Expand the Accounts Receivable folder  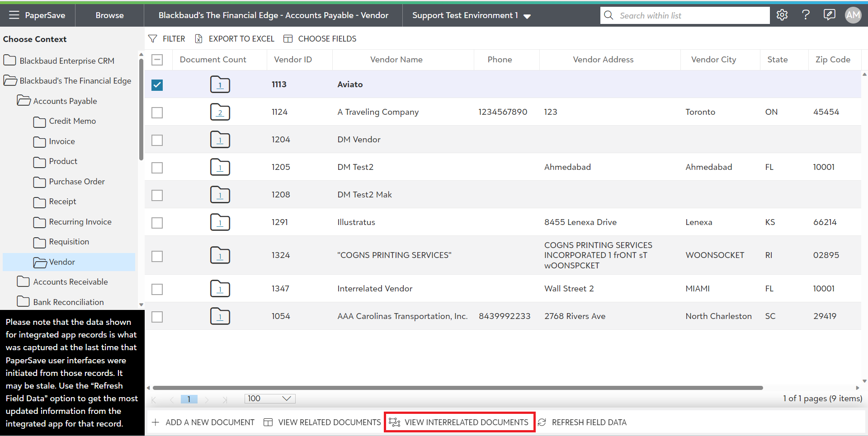coord(70,282)
